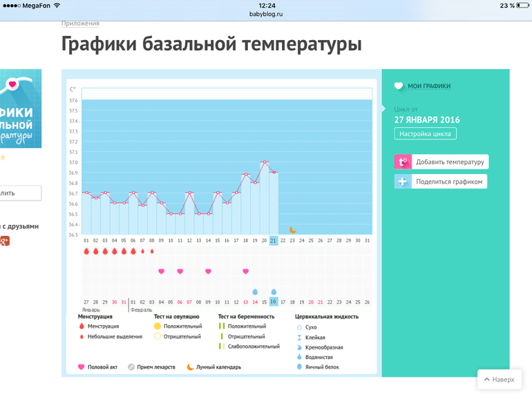532x399 pixels.
Task: Click the pink thermometer icon for Добавить температуру
Action: click(403, 162)
